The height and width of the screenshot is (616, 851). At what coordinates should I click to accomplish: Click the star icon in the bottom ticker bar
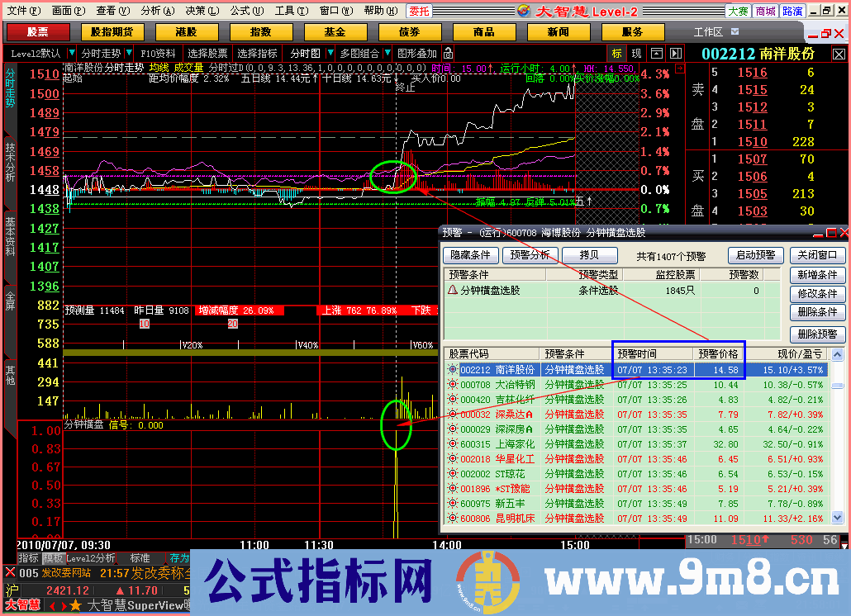click(75, 606)
